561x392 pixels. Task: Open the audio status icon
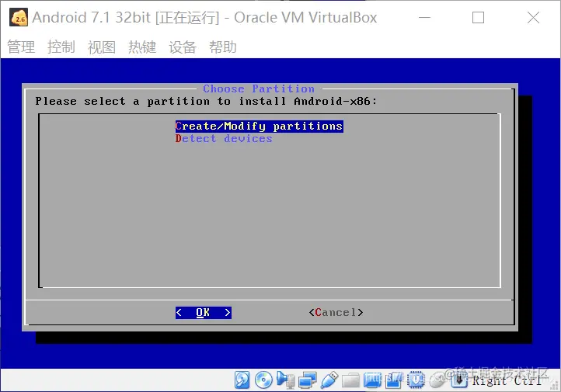(x=285, y=380)
